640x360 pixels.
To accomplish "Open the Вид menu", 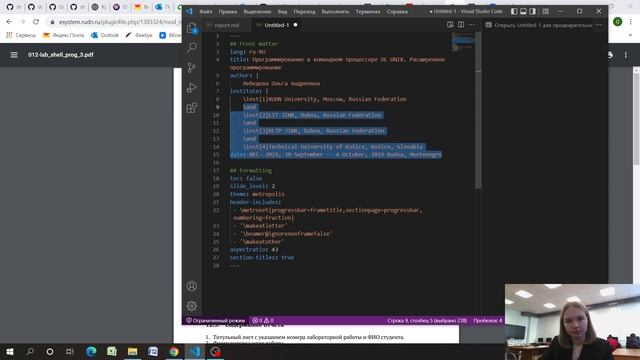I will (282, 11).
